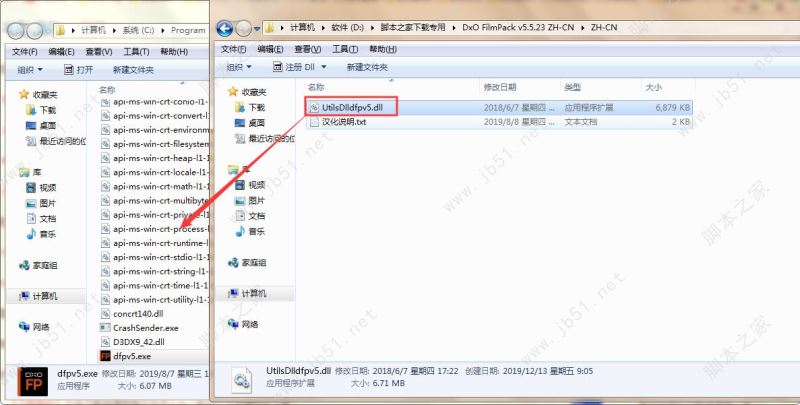Click the 下载 folder icon in ZH-CN window
The width and height of the screenshot is (800, 405).
[240, 107]
